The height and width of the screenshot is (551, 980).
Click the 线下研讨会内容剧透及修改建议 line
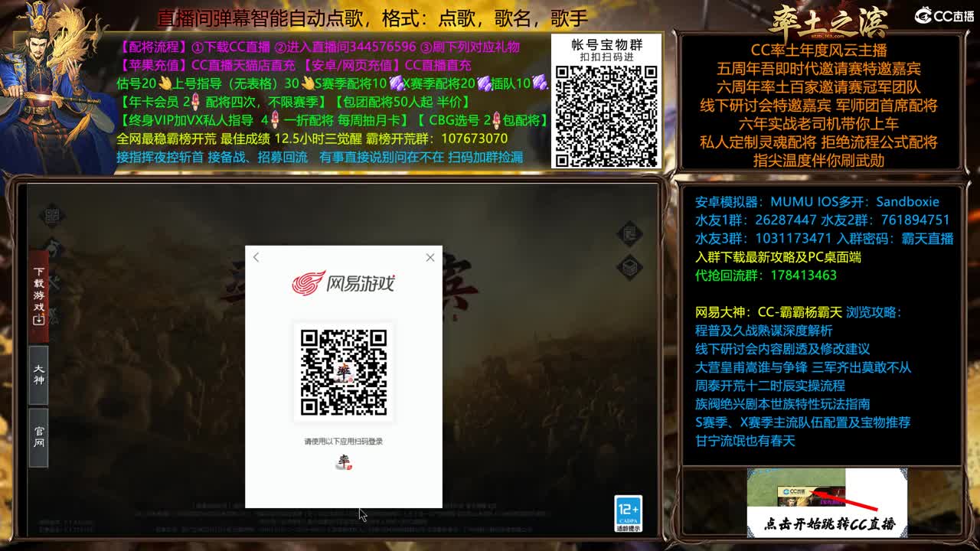click(782, 349)
